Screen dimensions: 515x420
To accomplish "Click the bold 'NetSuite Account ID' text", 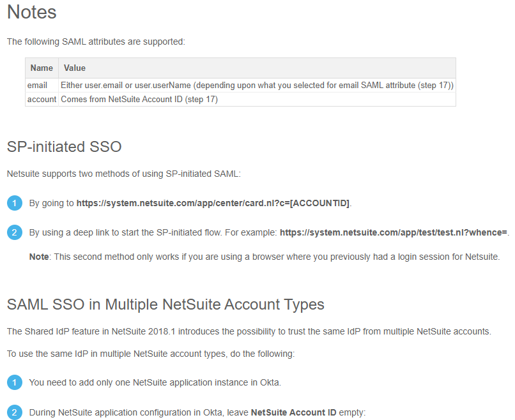I will coord(293,412).
